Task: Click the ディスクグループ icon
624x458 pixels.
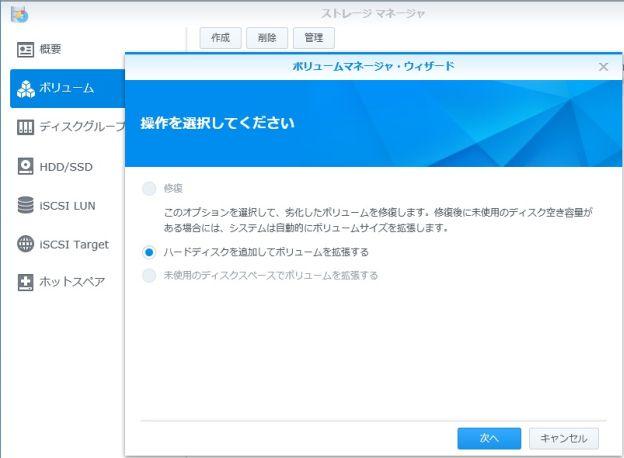Action: coord(25,127)
